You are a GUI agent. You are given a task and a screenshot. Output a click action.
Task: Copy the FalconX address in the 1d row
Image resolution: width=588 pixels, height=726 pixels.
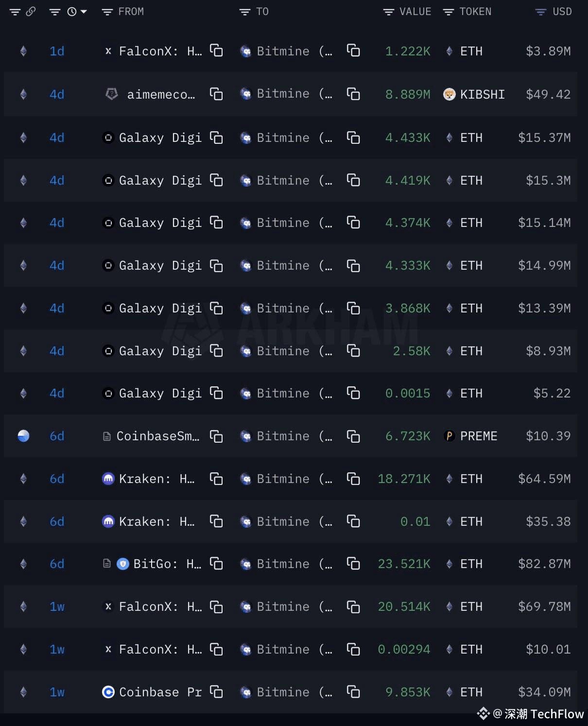[216, 50]
